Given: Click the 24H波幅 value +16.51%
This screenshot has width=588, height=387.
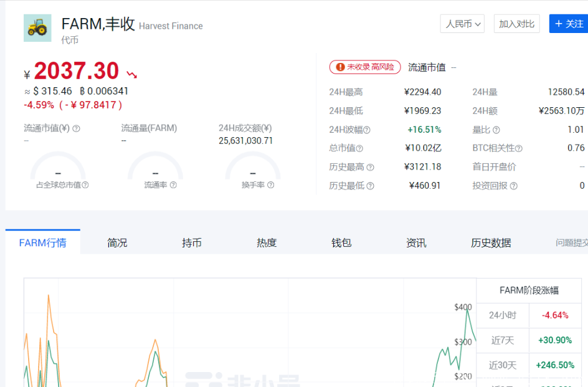Looking at the screenshot, I should 425,130.
